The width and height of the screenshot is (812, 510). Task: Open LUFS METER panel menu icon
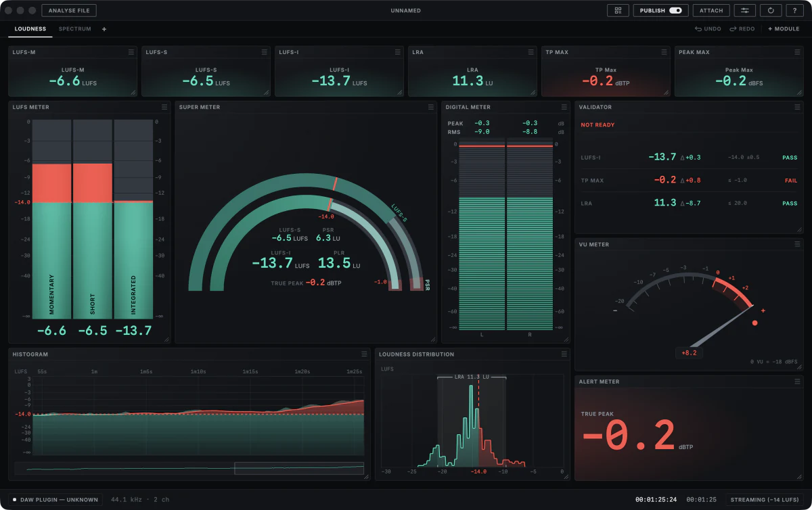point(164,107)
